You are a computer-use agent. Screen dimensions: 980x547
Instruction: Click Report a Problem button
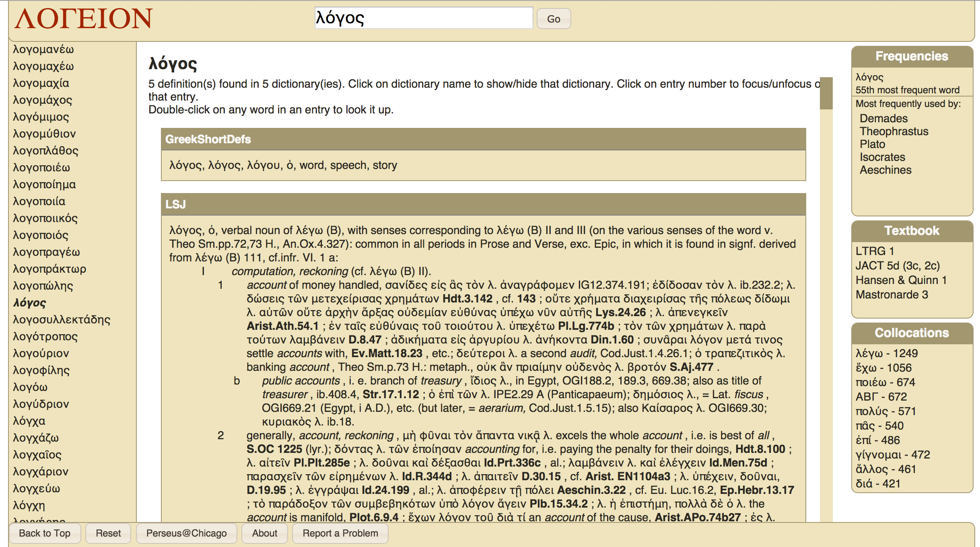pyautogui.click(x=340, y=533)
